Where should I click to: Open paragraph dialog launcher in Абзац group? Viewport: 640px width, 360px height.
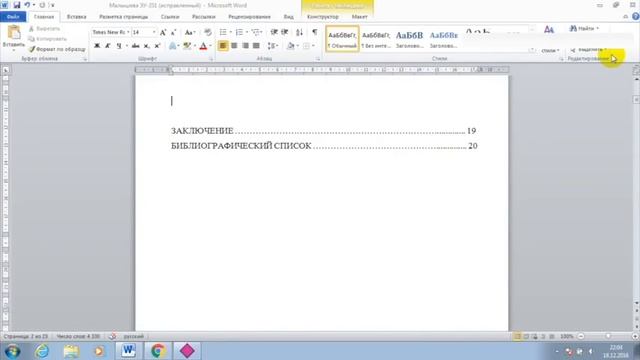(x=318, y=59)
